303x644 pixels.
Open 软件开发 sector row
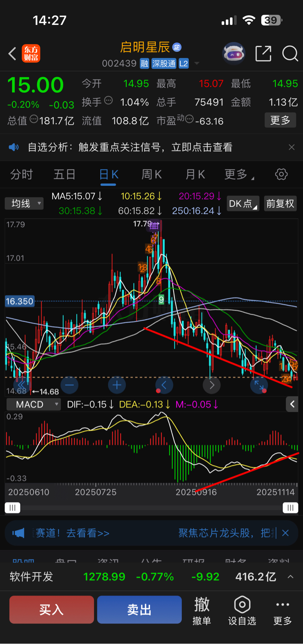coord(151,577)
